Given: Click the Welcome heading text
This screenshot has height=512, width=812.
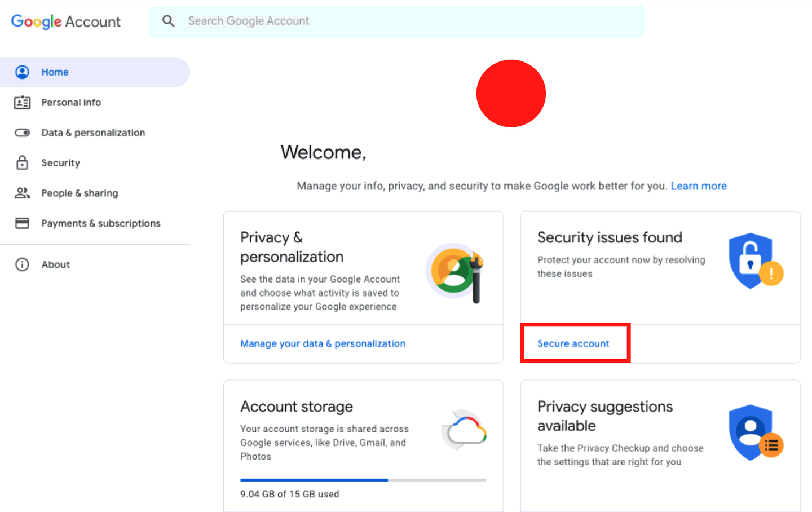Looking at the screenshot, I should click(323, 152).
